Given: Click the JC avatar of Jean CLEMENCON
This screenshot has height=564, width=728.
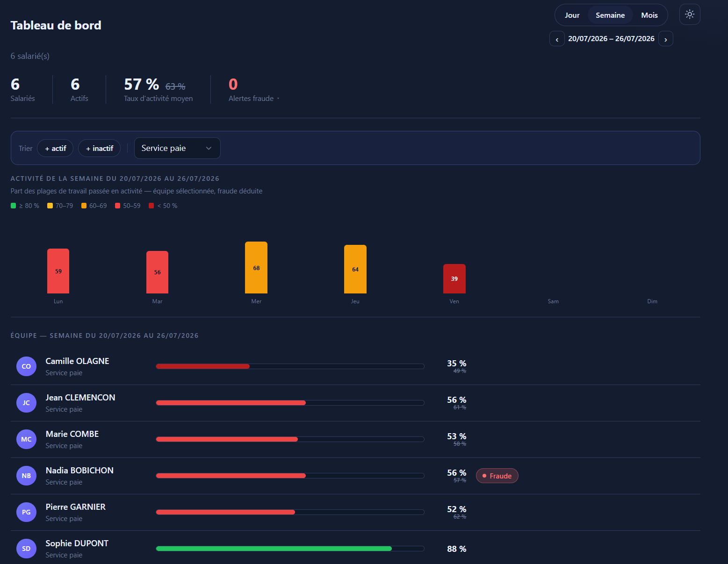Looking at the screenshot, I should [26, 403].
